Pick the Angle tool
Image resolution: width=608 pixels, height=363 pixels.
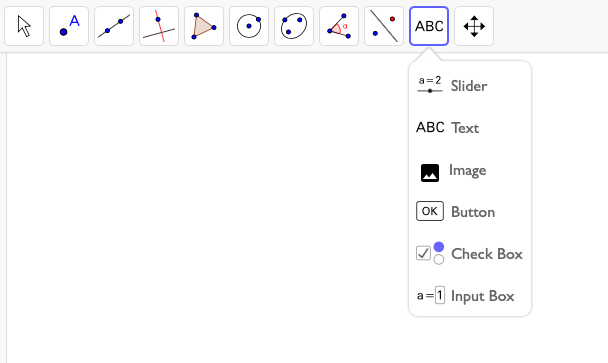click(x=339, y=26)
